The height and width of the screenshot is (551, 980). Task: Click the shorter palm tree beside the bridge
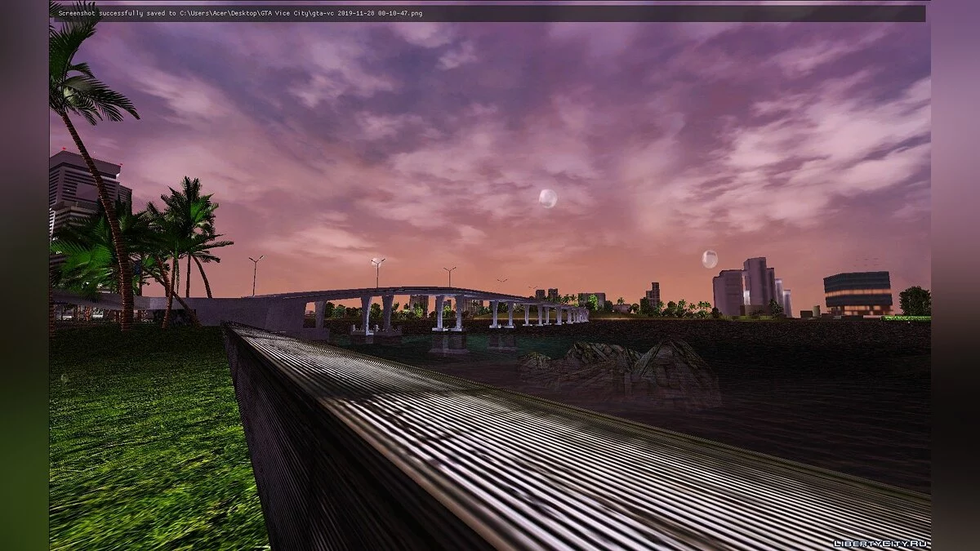(188, 237)
